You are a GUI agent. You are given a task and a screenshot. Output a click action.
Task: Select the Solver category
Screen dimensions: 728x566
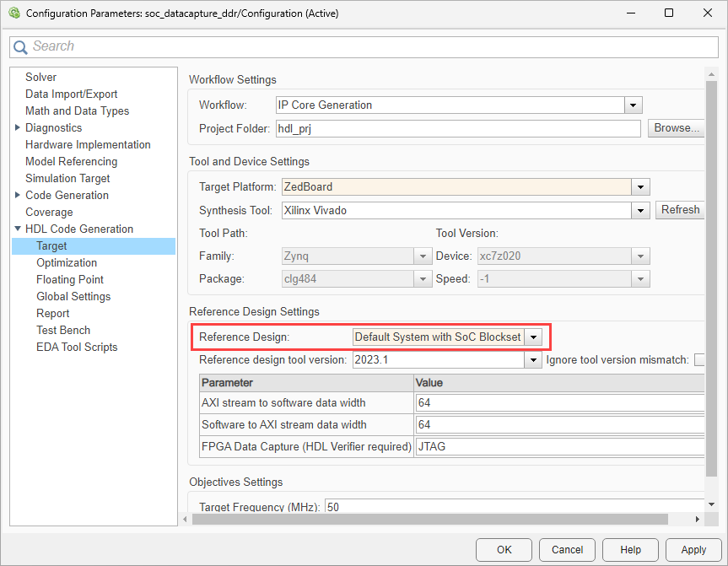tap(40, 77)
